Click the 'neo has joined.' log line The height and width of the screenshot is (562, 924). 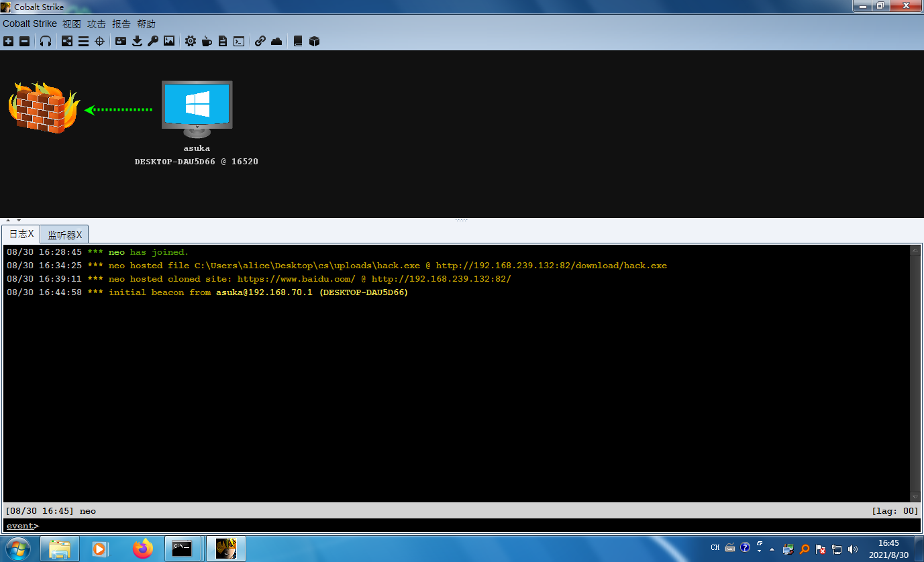pyautogui.click(x=98, y=252)
